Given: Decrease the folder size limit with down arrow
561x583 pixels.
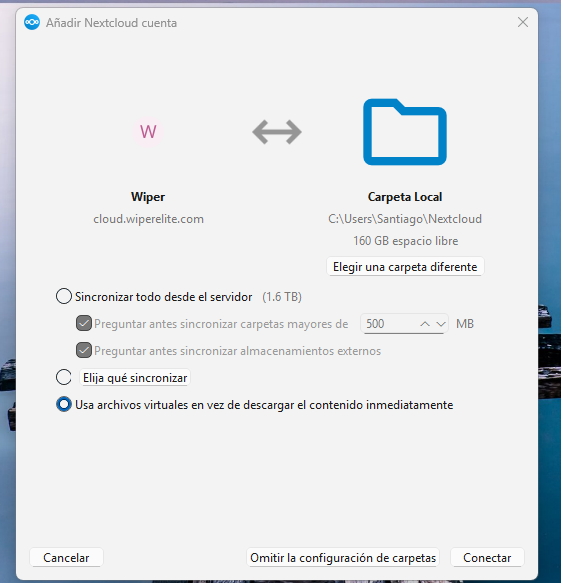Looking at the screenshot, I should coord(441,324).
